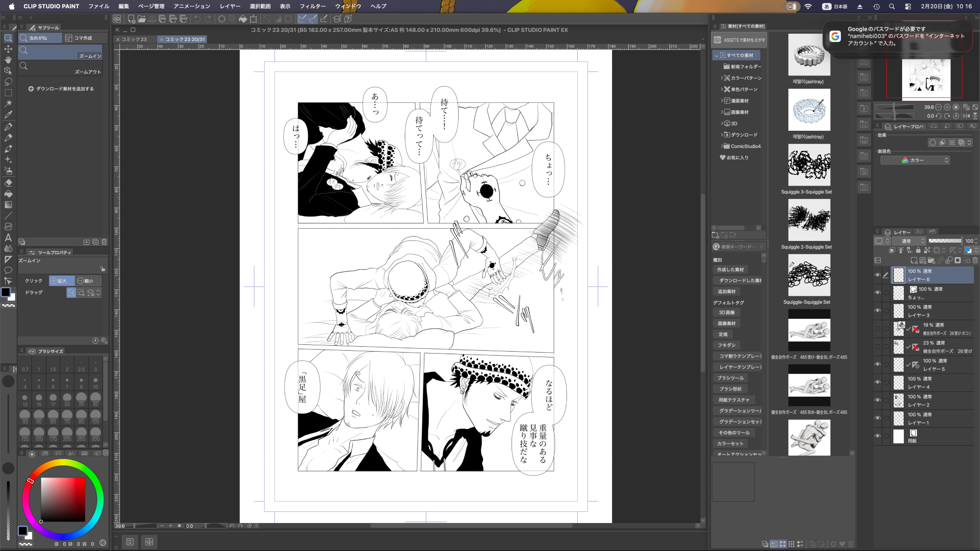Pick the Speech Balloon tool
Image resolution: width=980 pixels, height=551 pixels.
(x=8, y=270)
